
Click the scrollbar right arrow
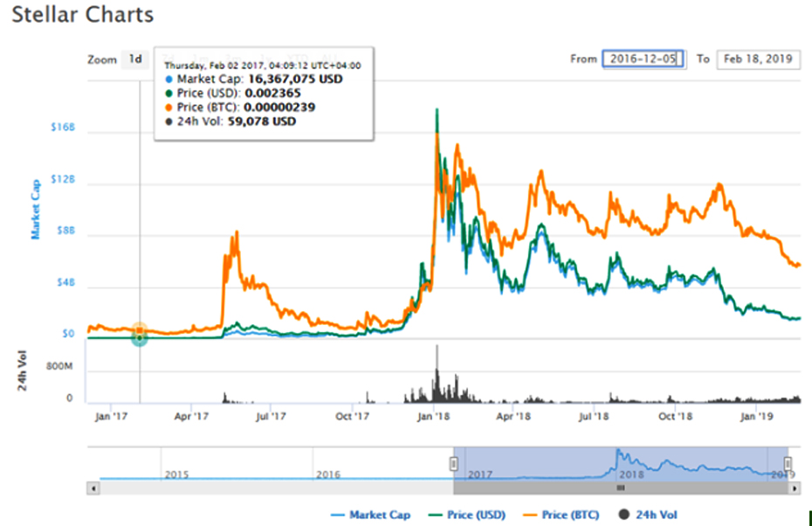(x=795, y=488)
